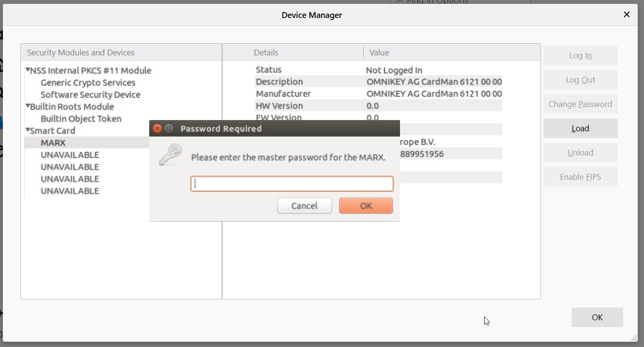This screenshot has width=644, height=347.
Task: Collapse the NSS Internal PKCS #11 Module
Action: click(28, 70)
